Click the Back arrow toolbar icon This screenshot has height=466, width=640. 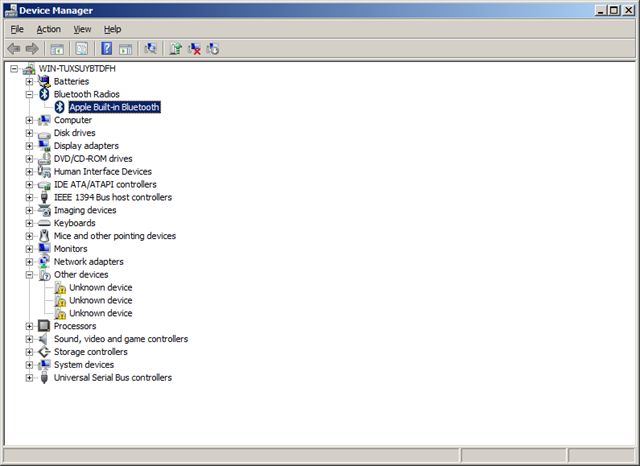tap(13, 49)
